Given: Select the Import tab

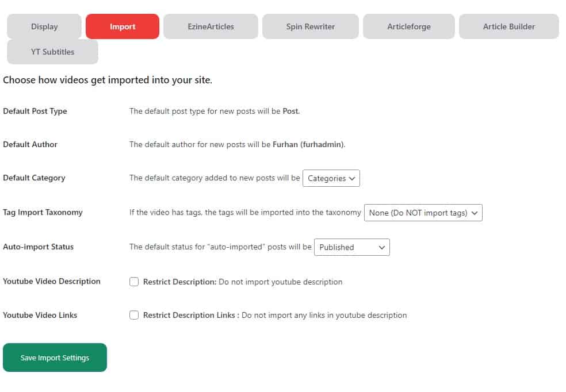Looking at the screenshot, I should click(x=123, y=26).
